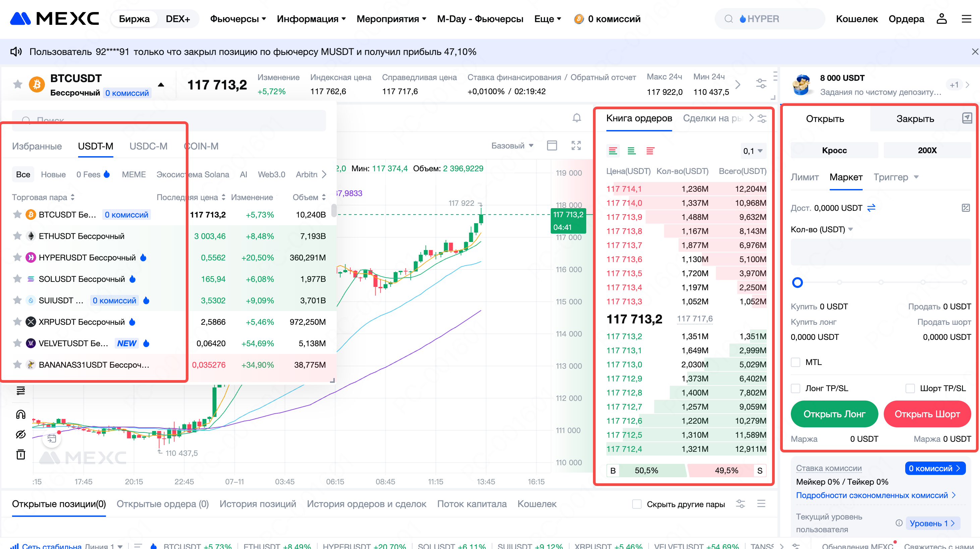The image size is (980, 549).
Task: Open the Мероприятия dropdown menu
Action: pos(391,19)
